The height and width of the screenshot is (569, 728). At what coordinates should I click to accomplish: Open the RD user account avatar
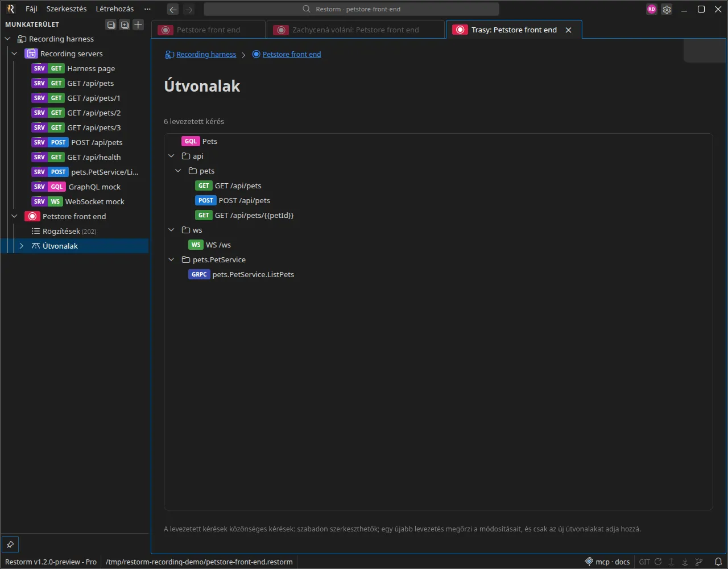coord(652,9)
